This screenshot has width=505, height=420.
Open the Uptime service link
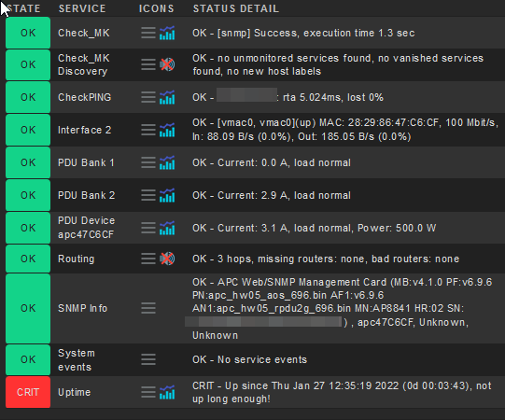coord(74,392)
